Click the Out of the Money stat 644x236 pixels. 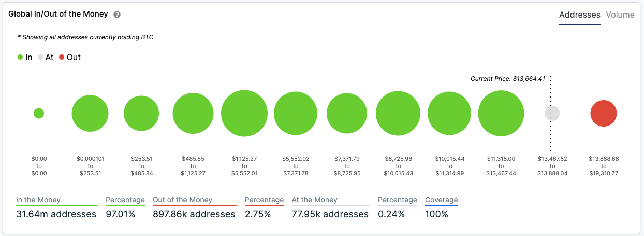(194, 214)
